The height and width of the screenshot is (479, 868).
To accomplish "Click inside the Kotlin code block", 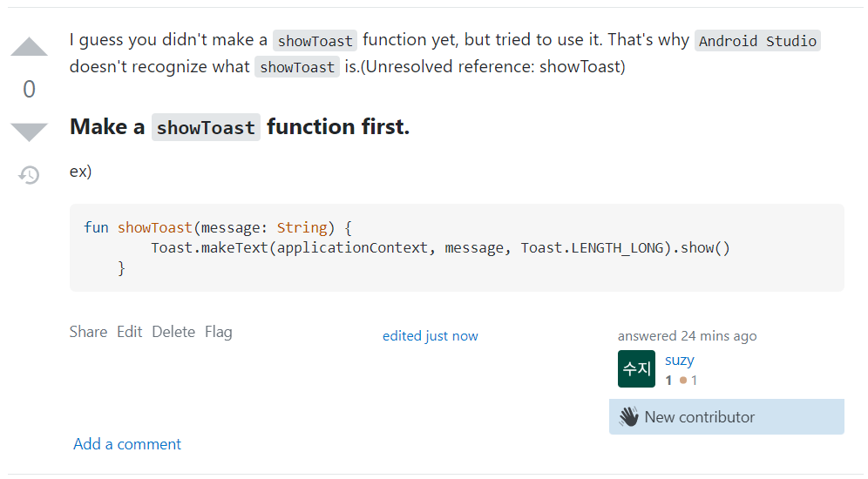I will [x=457, y=248].
